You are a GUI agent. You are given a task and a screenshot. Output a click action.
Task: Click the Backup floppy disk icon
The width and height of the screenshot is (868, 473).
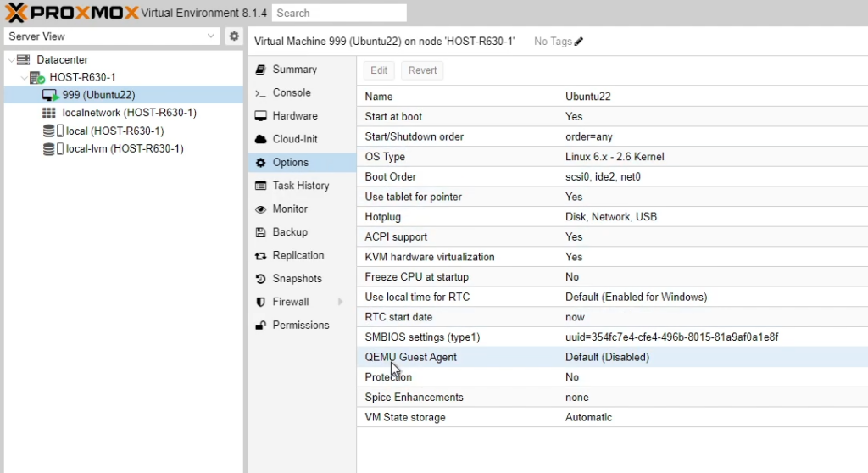tap(260, 232)
